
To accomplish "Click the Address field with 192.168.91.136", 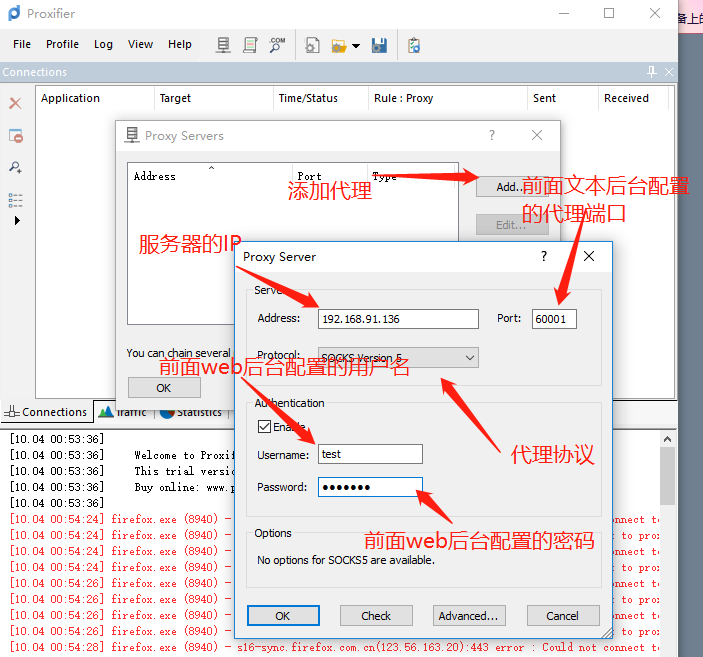I will click(x=398, y=319).
